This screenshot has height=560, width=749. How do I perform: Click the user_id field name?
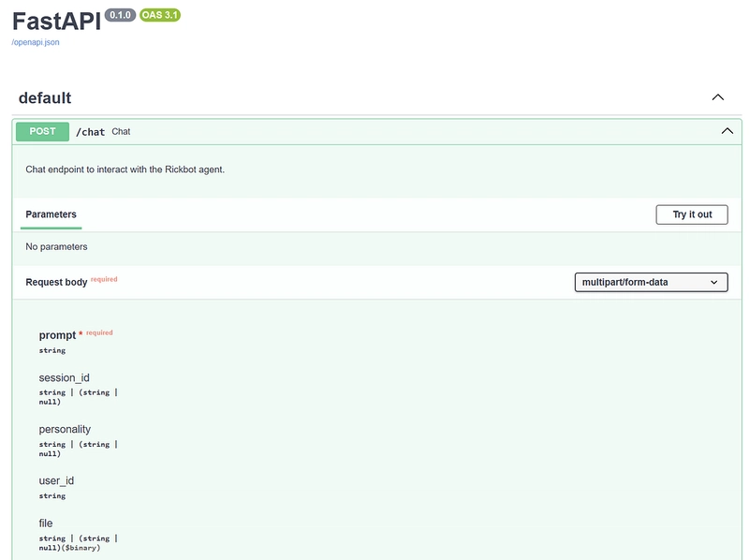click(x=56, y=481)
